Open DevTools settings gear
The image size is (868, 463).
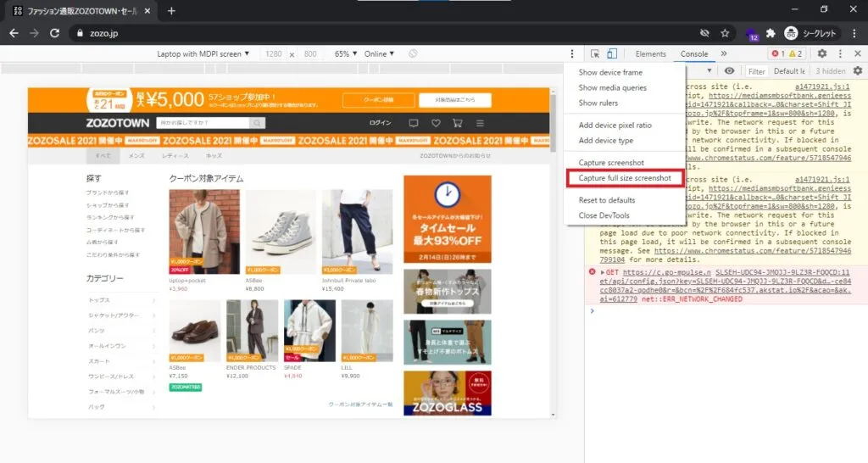click(x=822, y=53)
